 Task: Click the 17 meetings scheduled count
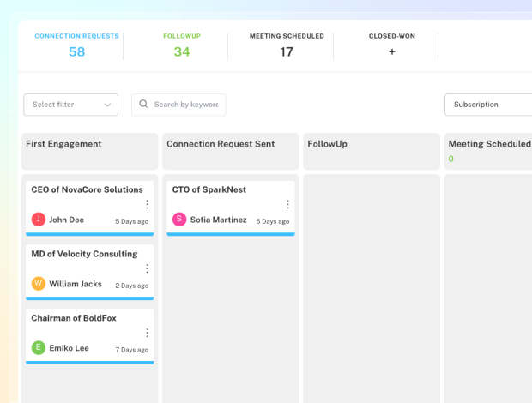(287, 51)
